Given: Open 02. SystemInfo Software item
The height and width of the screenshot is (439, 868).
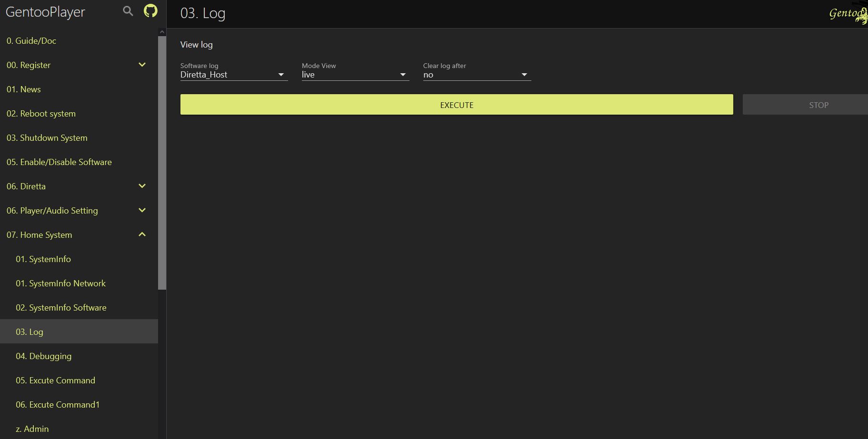Looking at the screenshot, I should 79,308.
